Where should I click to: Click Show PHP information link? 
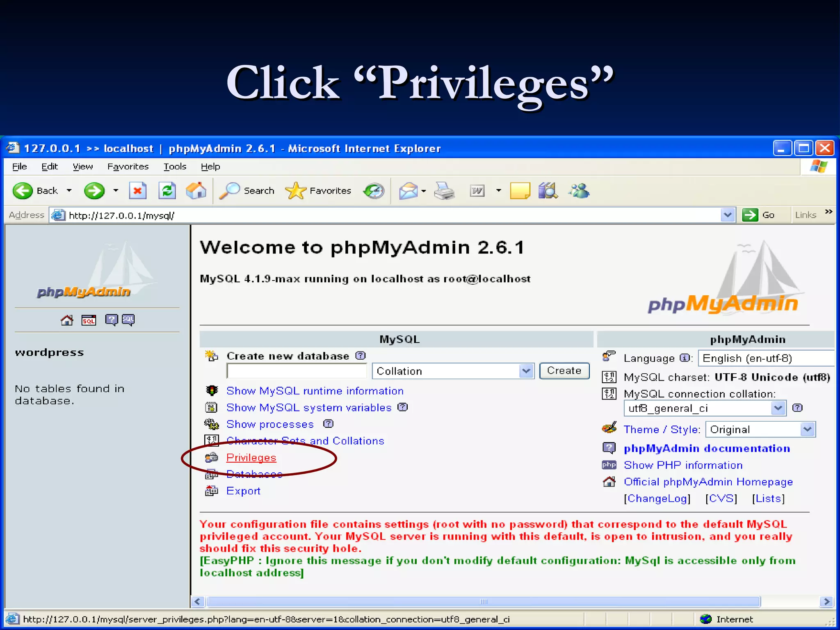pos(683,465)
